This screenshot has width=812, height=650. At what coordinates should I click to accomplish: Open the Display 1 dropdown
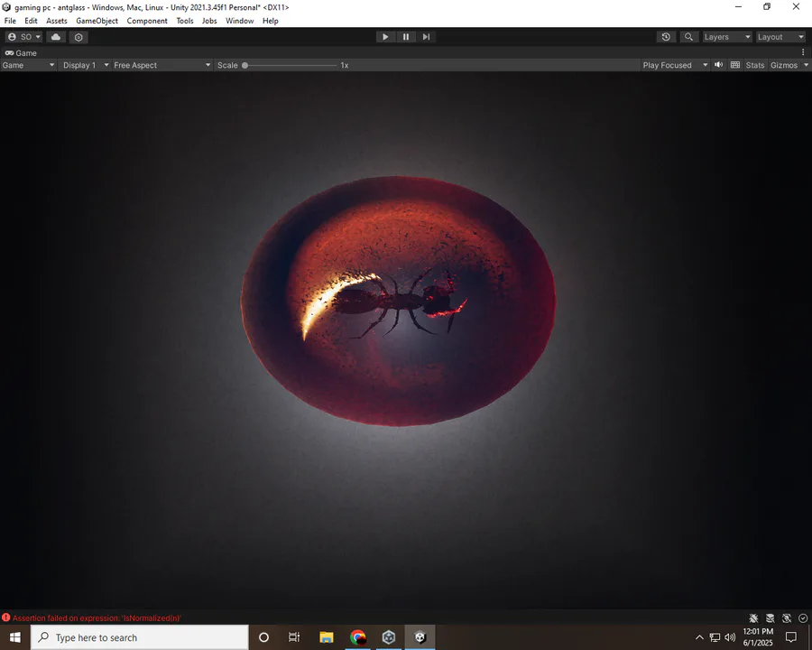[x=86, y=65]
